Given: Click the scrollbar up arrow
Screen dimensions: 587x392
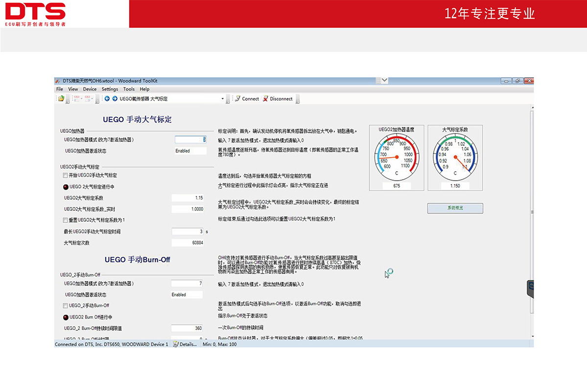Looking at the screenshot, I should point(532,108).
